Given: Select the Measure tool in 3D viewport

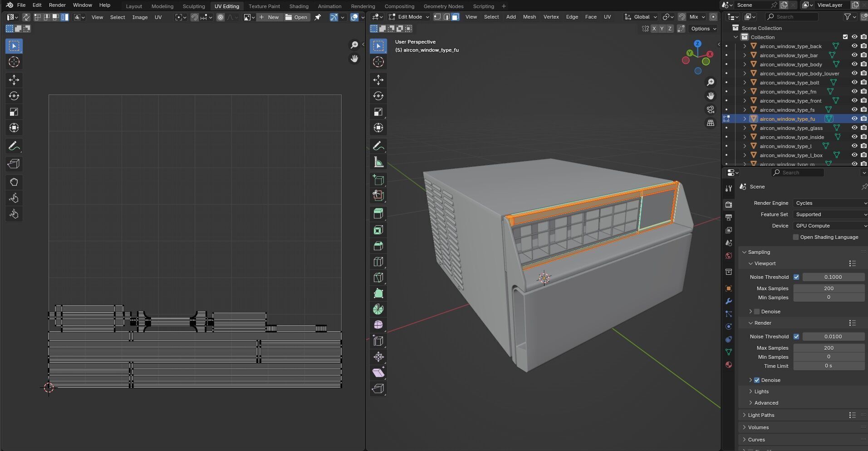Looking at the screenshot, I should [x=378, y=162].
